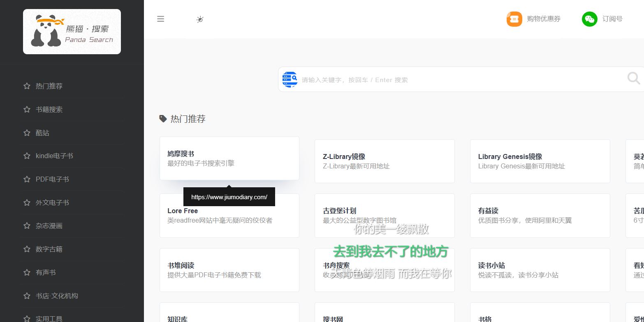This screenshot has width=644, height=322.
Task: Open the 杂志漫画 sidebar section
Action: tap(49, 225)
